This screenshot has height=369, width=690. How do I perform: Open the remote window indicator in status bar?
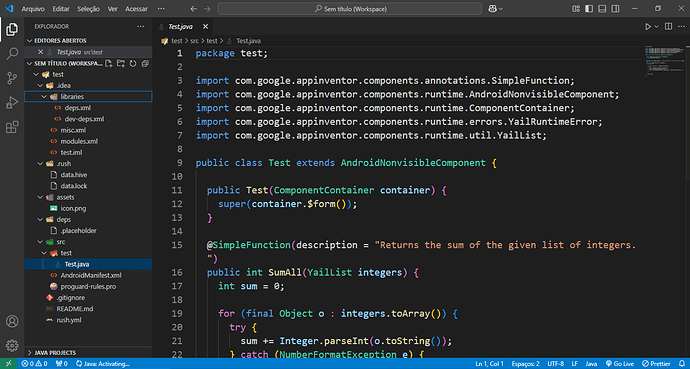click(x=8, y=364)
